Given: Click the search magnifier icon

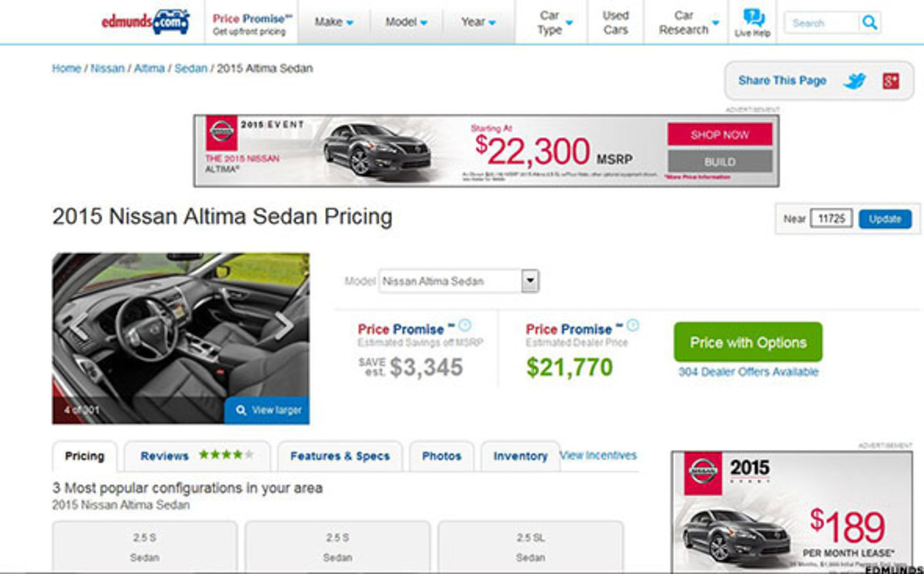Looking at the screenshot, I should (869, 22).
